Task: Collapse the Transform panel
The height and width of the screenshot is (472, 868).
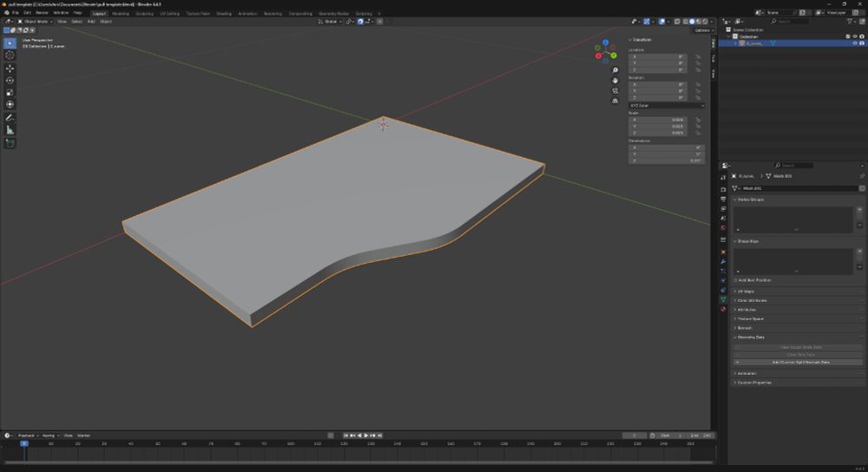Action: coord(641,40)
